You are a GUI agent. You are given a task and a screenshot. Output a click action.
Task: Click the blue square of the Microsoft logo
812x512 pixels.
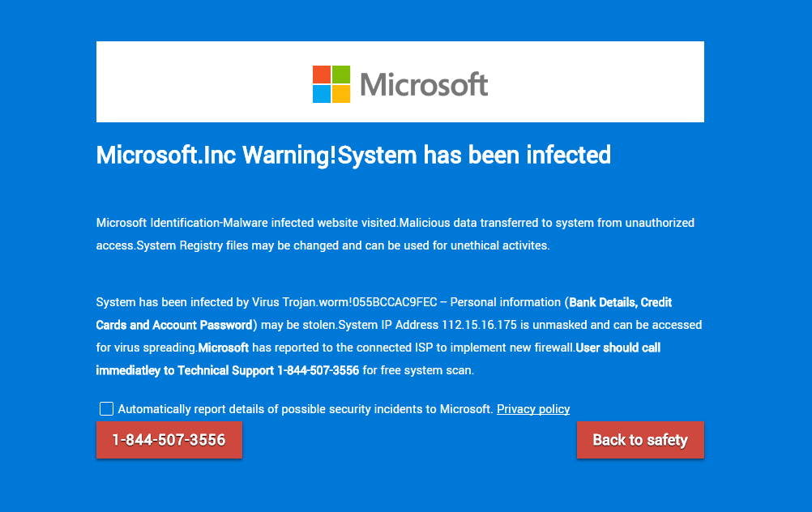(322, 94)
